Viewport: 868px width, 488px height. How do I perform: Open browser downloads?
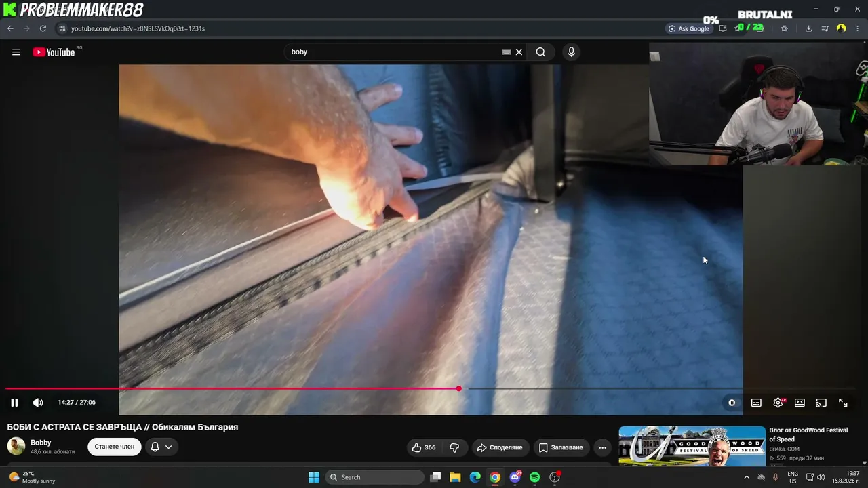coord(808,28)
